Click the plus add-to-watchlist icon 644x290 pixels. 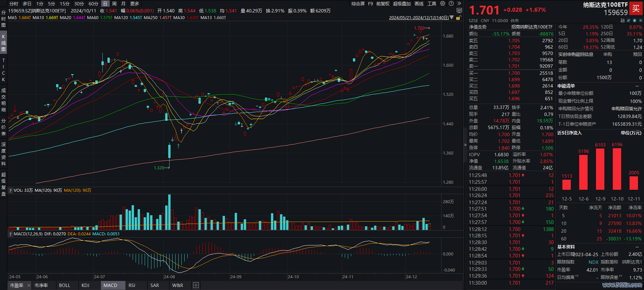[x=641, y=20]
